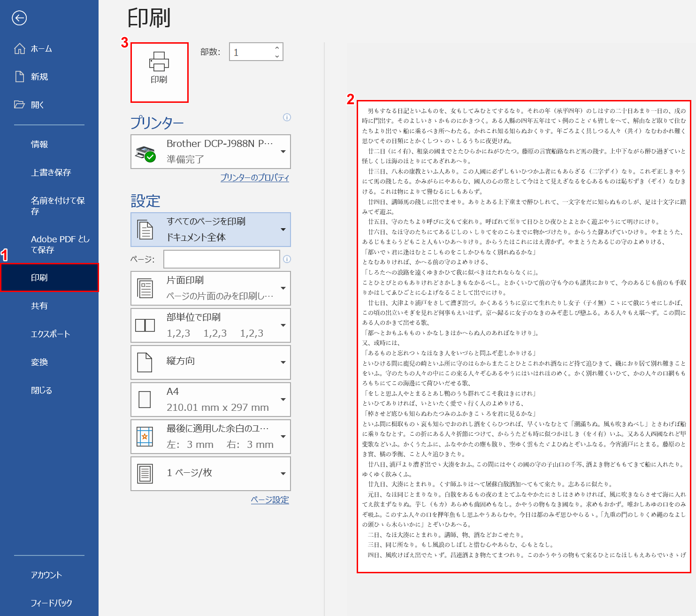Click the back arrow icon
The width and height of the screenshot is (696, 616).
19,18
